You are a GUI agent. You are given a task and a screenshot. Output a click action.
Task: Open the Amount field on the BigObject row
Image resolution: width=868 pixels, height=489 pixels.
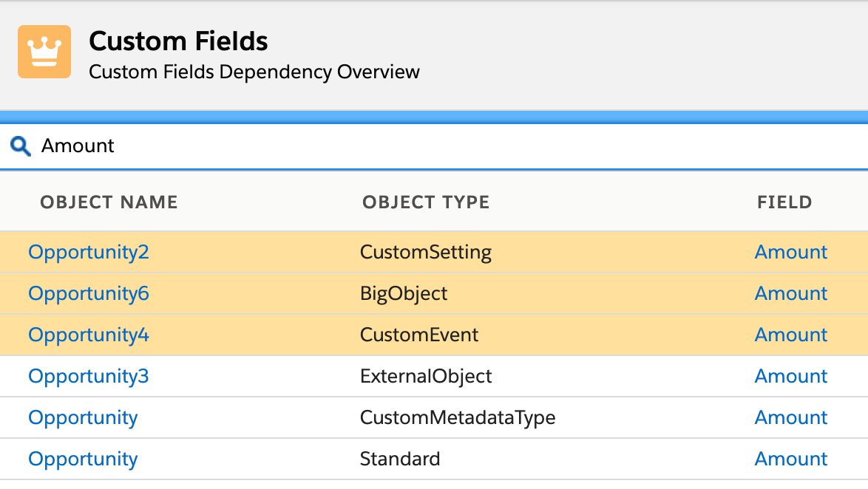click(x=790, y=293)
